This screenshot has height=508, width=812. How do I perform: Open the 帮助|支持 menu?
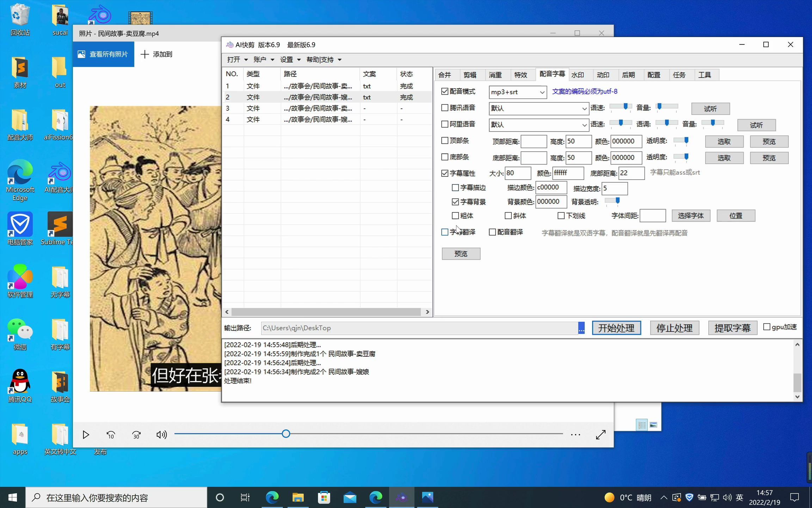point(324,60)
